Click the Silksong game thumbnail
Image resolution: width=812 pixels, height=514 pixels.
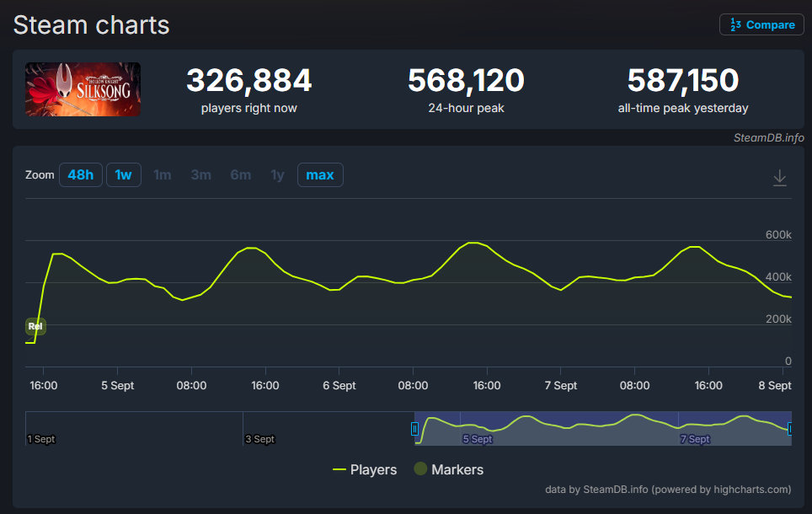83,89
